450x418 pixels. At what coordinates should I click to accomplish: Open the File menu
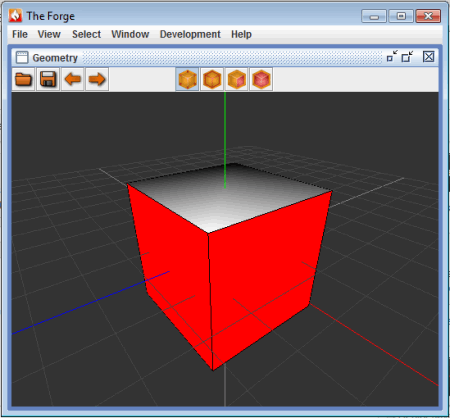tap(20, 34)
